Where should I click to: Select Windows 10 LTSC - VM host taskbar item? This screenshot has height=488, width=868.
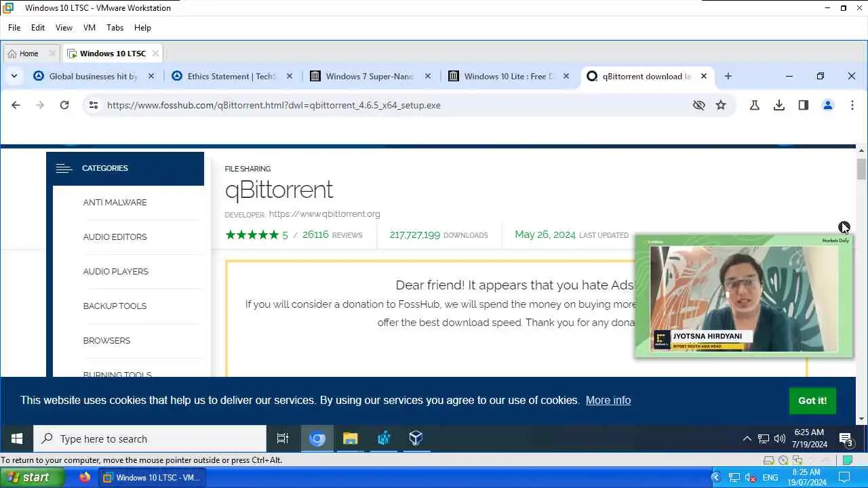[151, 477]
